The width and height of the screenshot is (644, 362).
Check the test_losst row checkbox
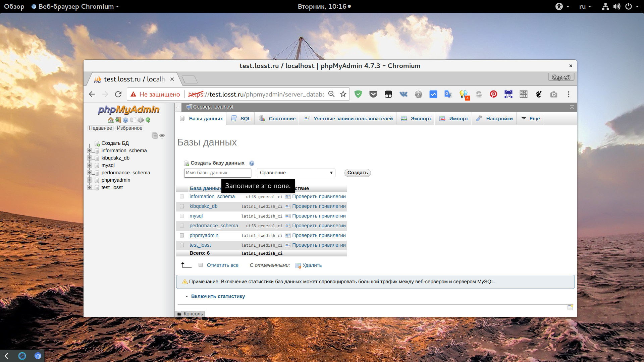(x=182, y=245)
